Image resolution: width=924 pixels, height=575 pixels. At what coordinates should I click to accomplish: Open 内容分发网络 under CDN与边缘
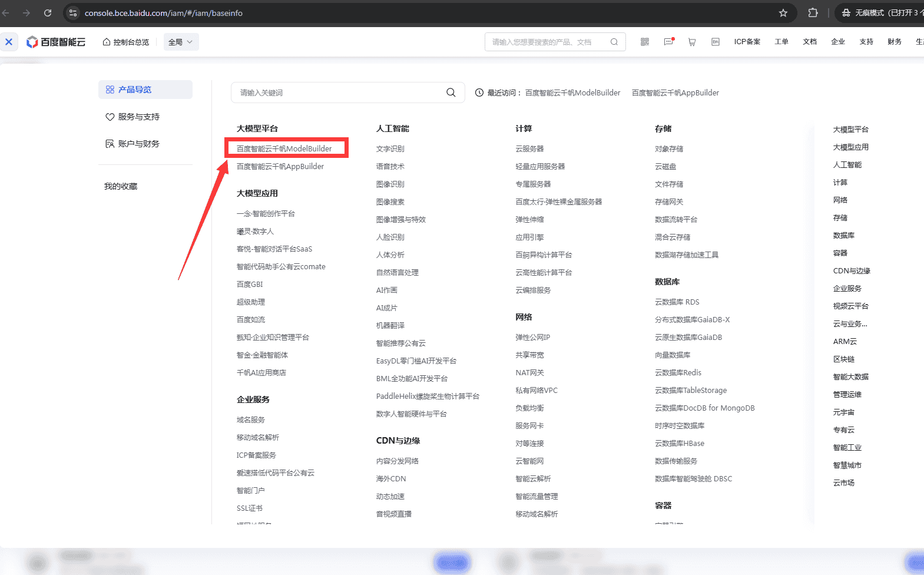point(398,461)
